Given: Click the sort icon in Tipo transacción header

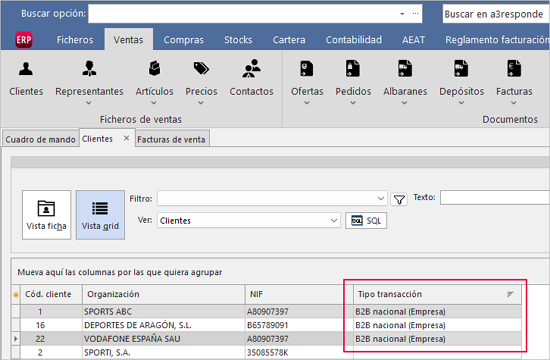Looking at the screenshot, I should click(510, 294).
